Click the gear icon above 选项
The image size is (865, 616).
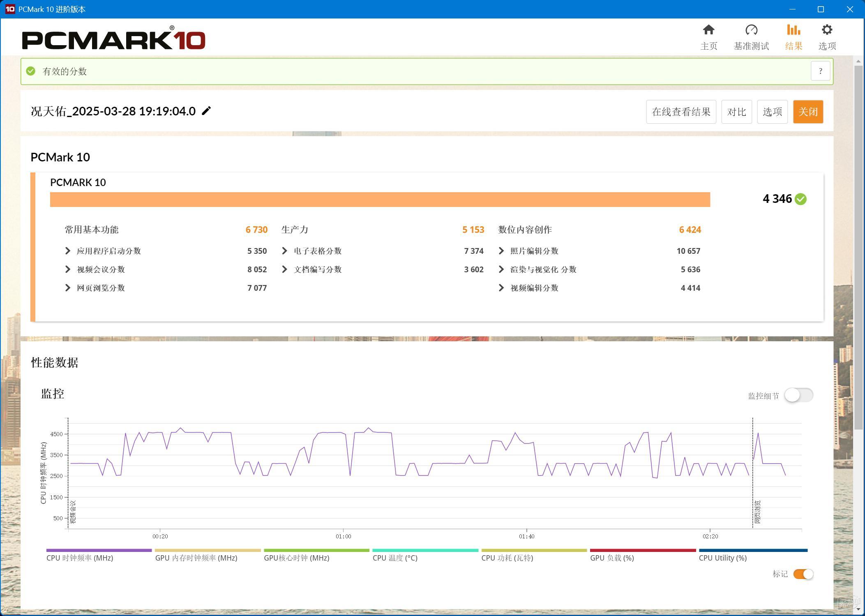pyautogui.click(x=827, y=30)
